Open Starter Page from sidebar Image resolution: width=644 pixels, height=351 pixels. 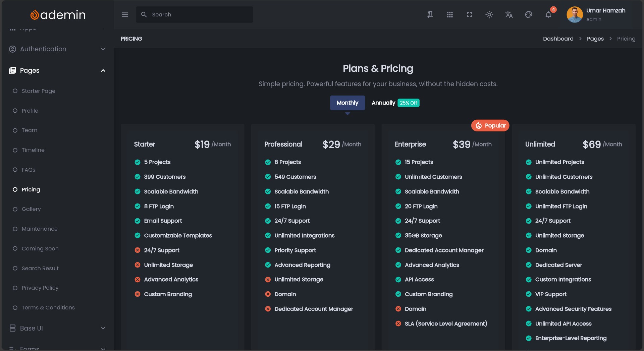click(x=38, y=91)
